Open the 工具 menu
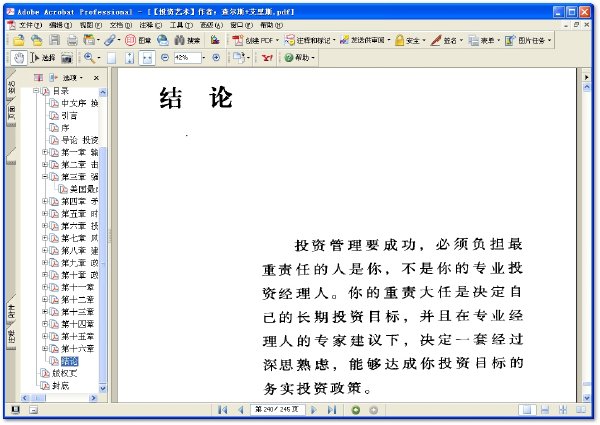 (181, 25)
